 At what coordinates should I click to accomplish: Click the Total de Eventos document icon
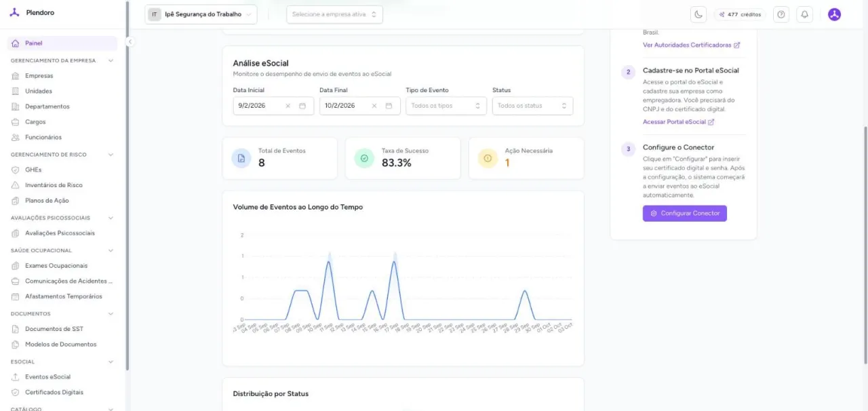click(241, 158)
